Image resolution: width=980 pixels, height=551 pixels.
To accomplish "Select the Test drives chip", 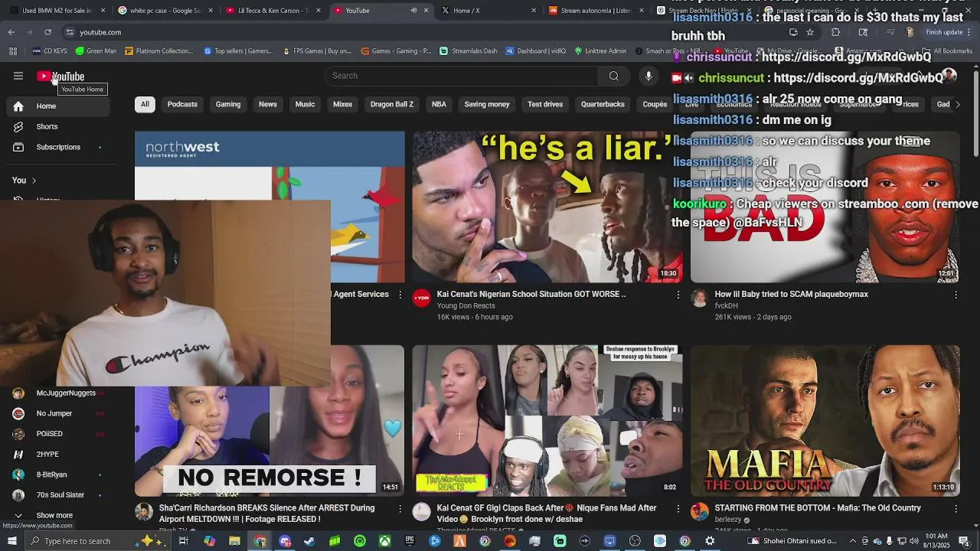I will [545, 104].
